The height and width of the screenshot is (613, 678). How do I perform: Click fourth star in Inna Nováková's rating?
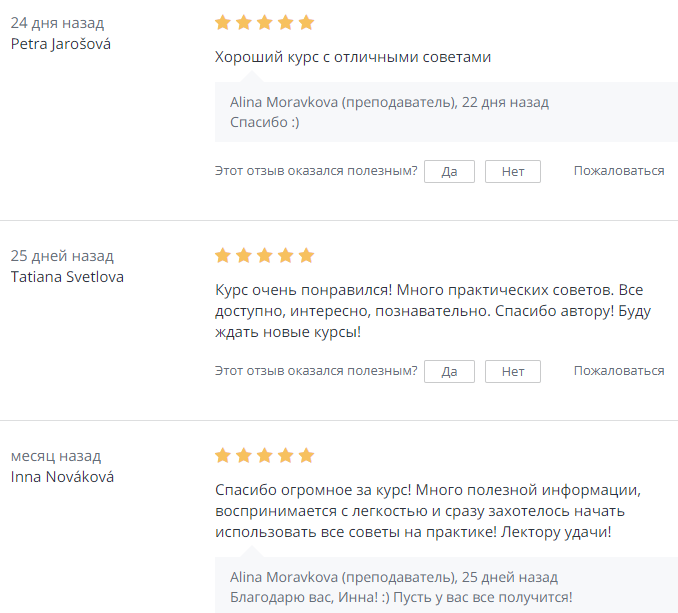286,455
